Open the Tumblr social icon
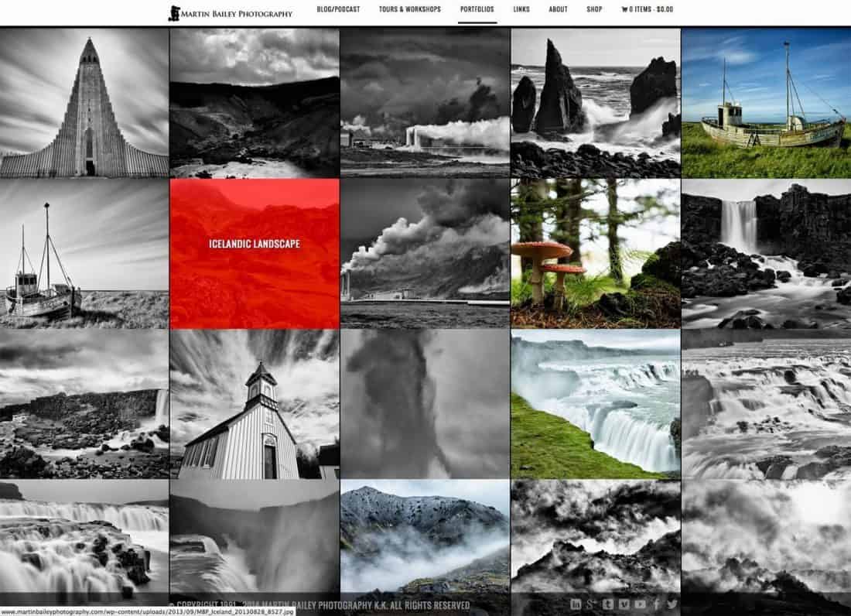The width and height of the screenshot is (851, 616). (x=608, y=604)
